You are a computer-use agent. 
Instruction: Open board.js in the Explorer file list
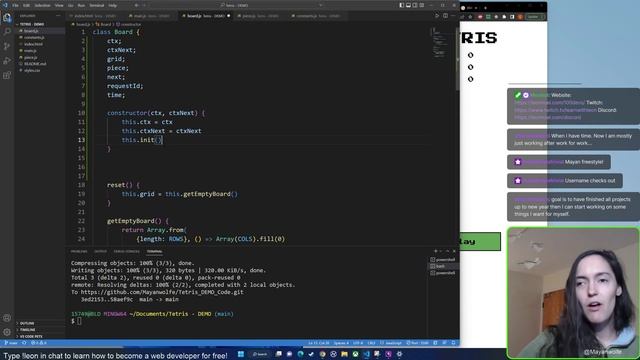(40, 31)
